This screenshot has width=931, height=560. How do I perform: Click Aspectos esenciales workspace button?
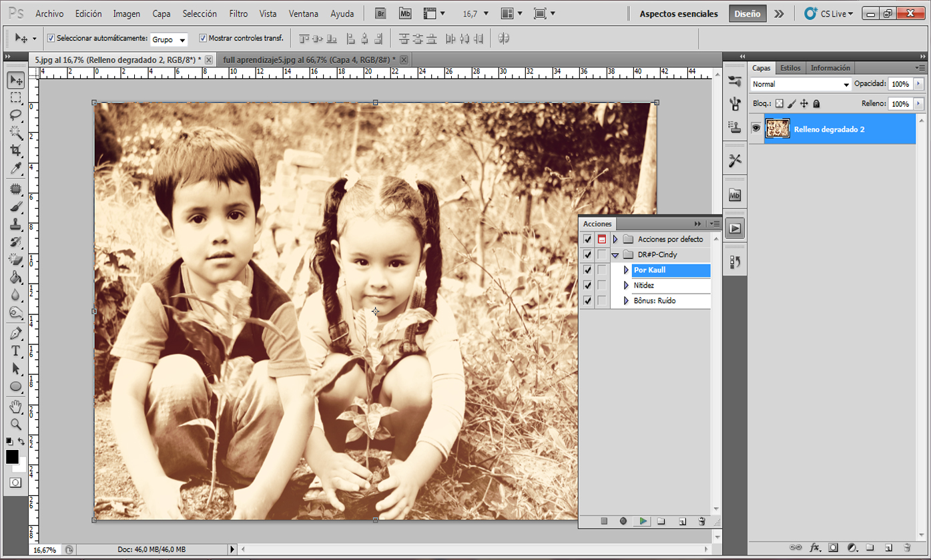pos(679,13)
